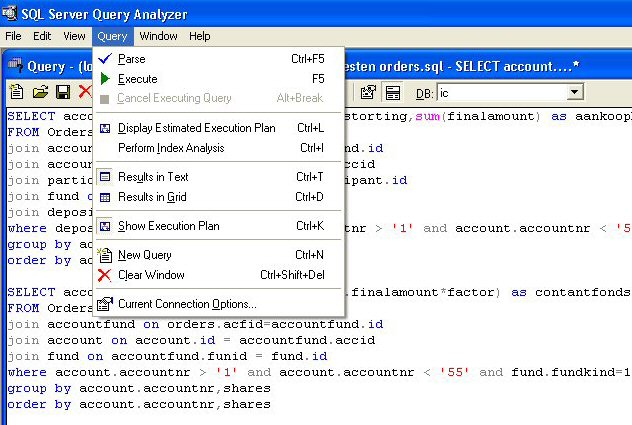Viewport: 632px width, 425px height.
Task: Click the Results in Text icon
Action: (105, 177)
